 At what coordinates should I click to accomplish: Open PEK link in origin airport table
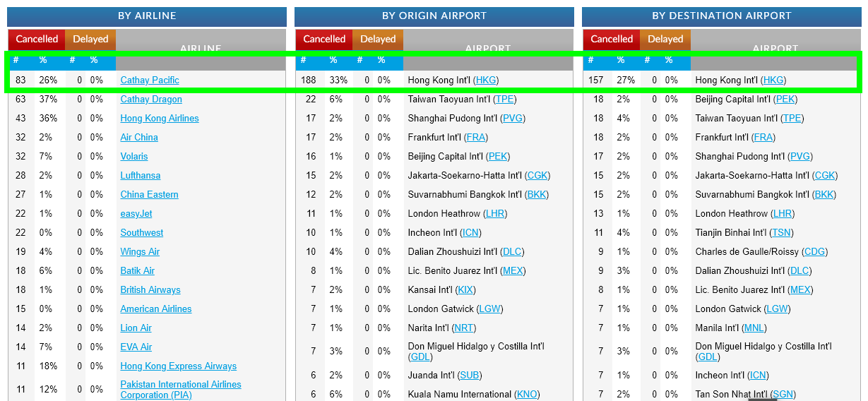(x=498, y=157)
